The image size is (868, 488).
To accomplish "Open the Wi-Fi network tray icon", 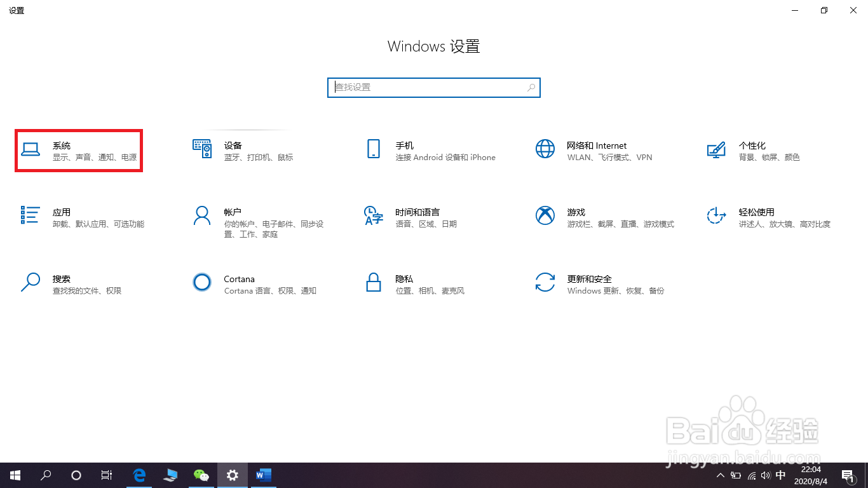I will [x=752, y=475].
